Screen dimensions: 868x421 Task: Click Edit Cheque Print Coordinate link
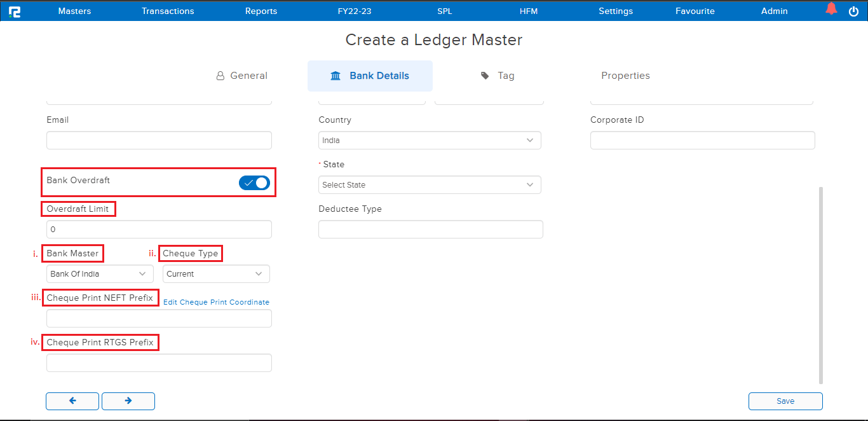click(216, 302)
